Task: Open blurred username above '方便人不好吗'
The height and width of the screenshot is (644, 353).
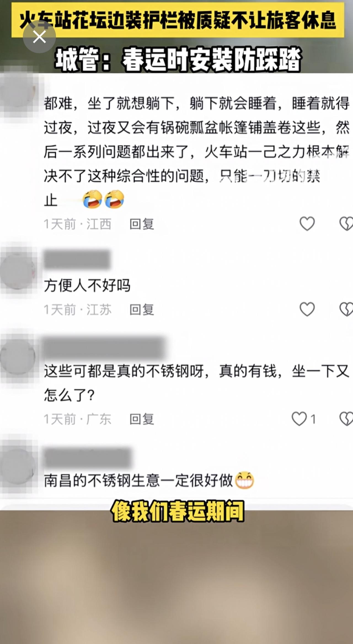Action: coord(77,260)
